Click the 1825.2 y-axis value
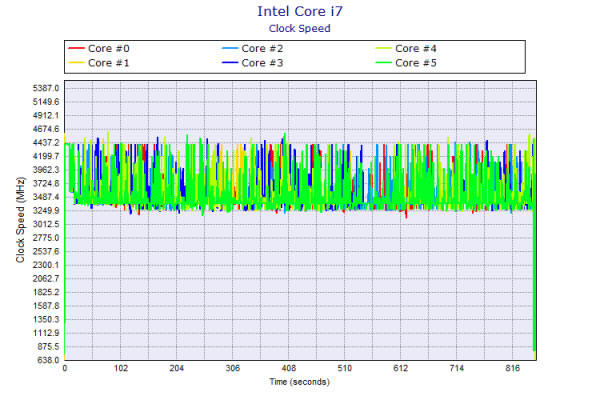 pos(46,292)
